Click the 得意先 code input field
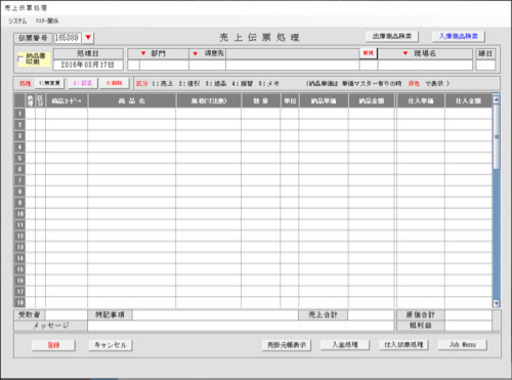The height and width of the screenshot is (380, 512). point(207,65)
